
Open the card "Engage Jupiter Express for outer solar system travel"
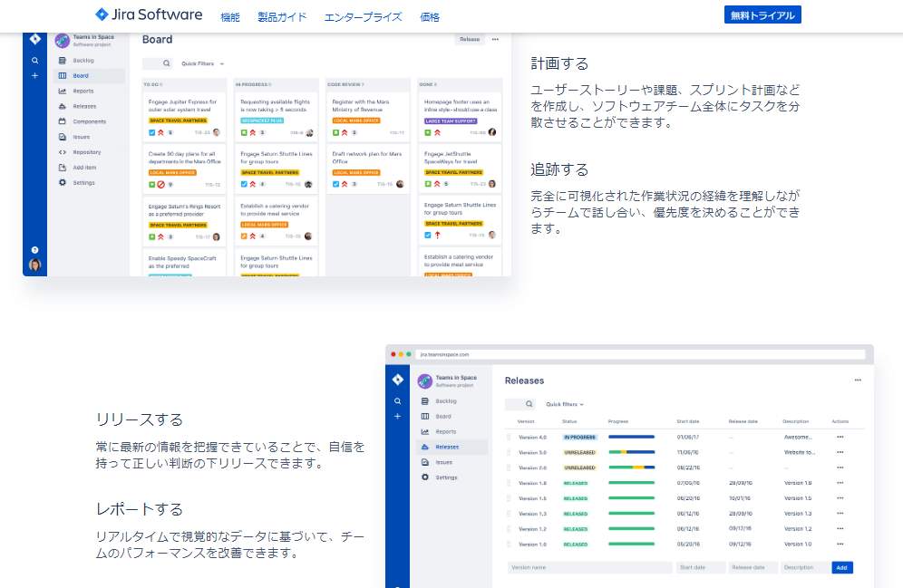point(184,117)
